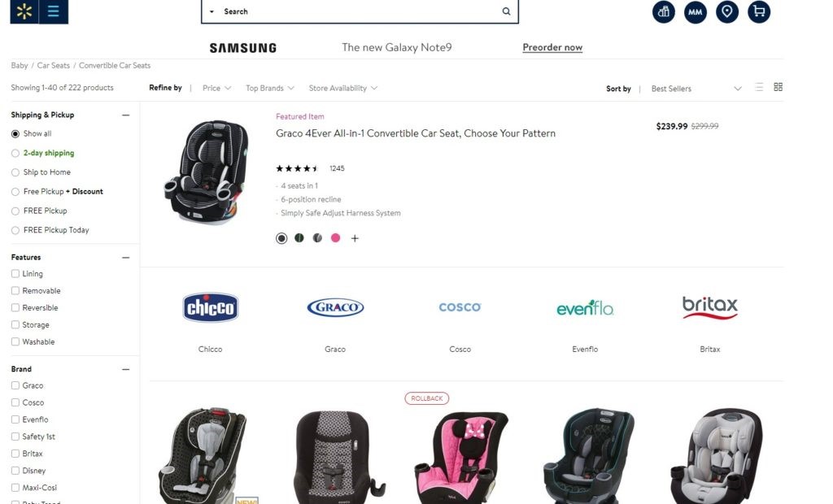Go to Car Seats breadcrumb

pos(53,65)
